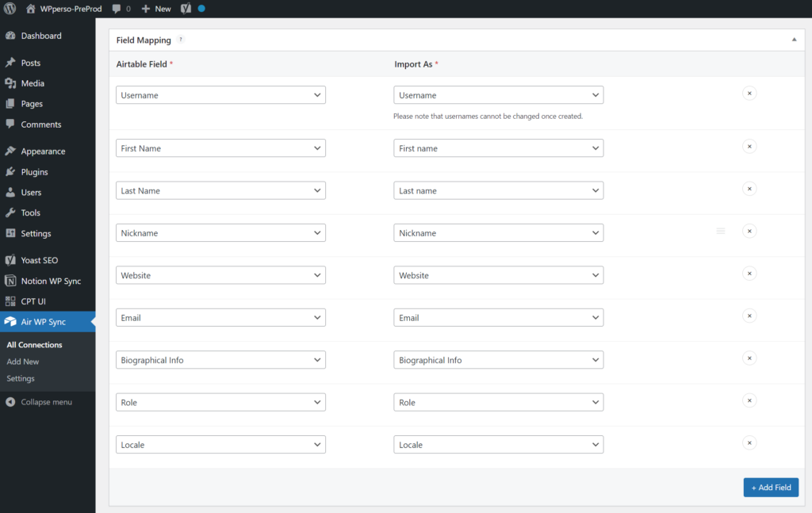
Task: Open the Website Import As dropdown
Action: point(499,275)
